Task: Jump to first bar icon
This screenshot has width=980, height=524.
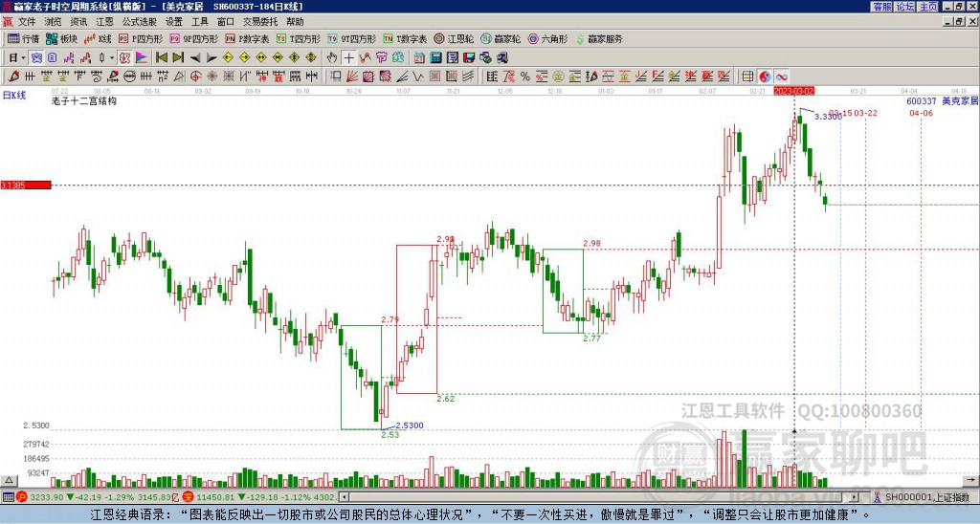Action: click(161, 58)
